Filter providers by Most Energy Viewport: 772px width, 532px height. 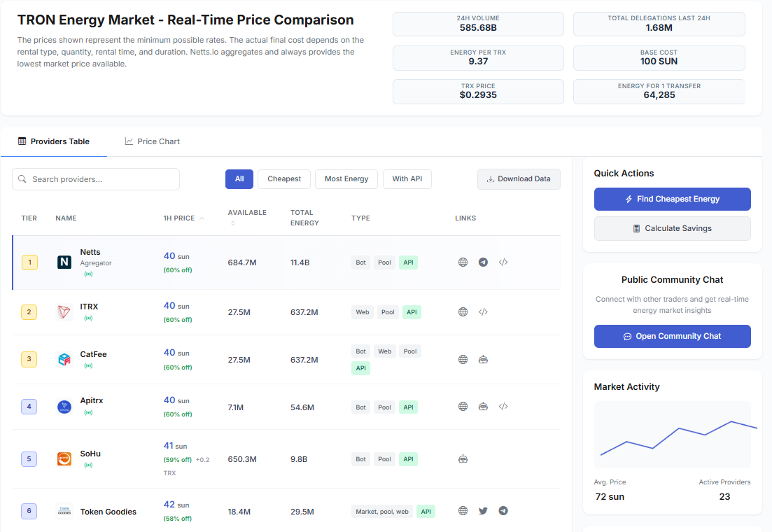(346, 179)
